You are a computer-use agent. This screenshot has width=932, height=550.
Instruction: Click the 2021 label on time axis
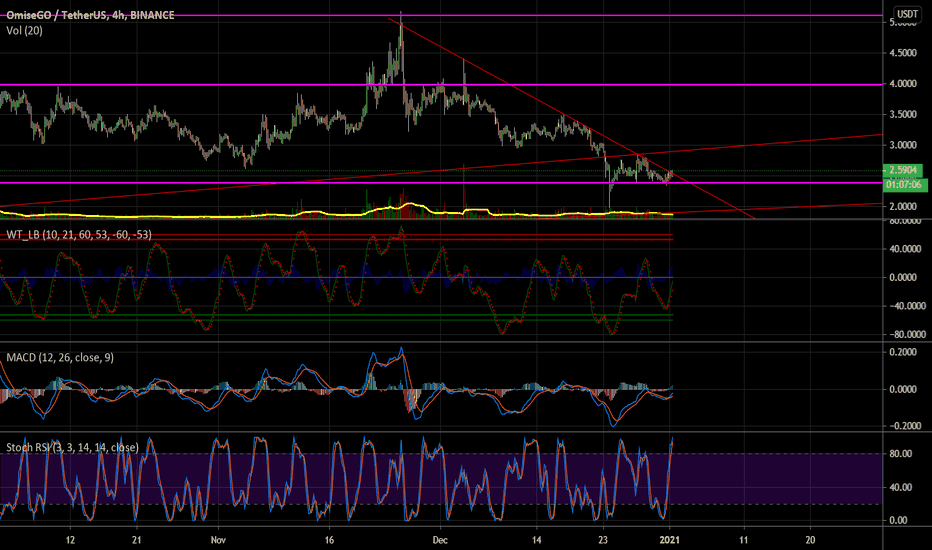point(670,540)
